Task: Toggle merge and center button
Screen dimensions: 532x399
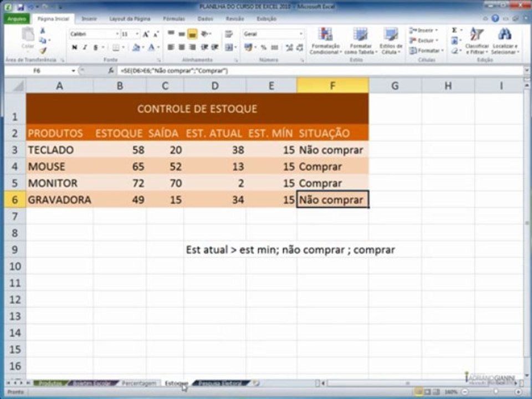Action: coord(229,48)
